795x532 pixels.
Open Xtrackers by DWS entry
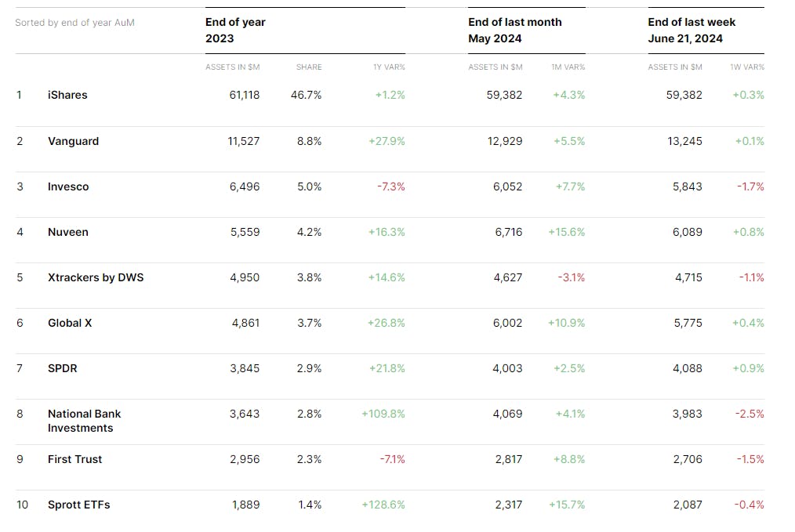[x=96, y=277]
